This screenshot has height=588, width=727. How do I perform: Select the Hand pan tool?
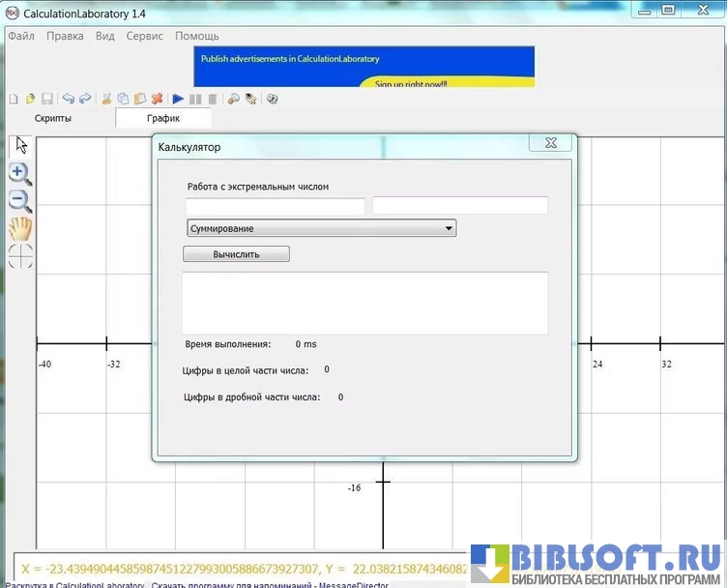pyautogui.click(x=20, y=228)
